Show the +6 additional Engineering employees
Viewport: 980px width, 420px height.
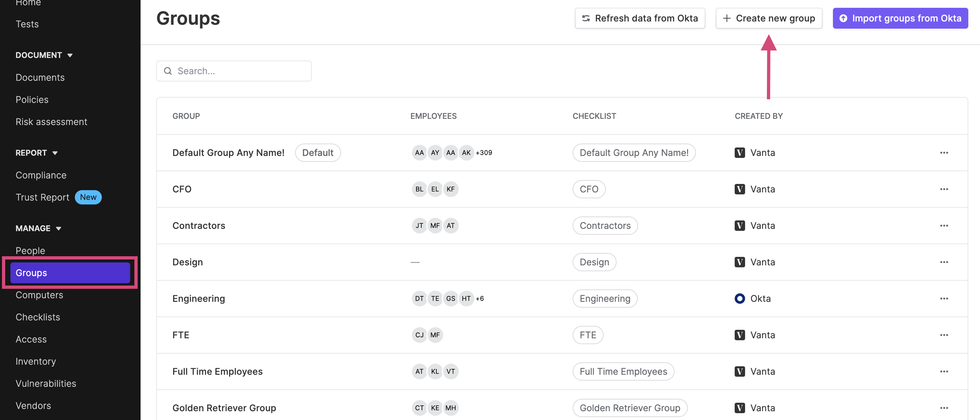click(x=479, y=299)
